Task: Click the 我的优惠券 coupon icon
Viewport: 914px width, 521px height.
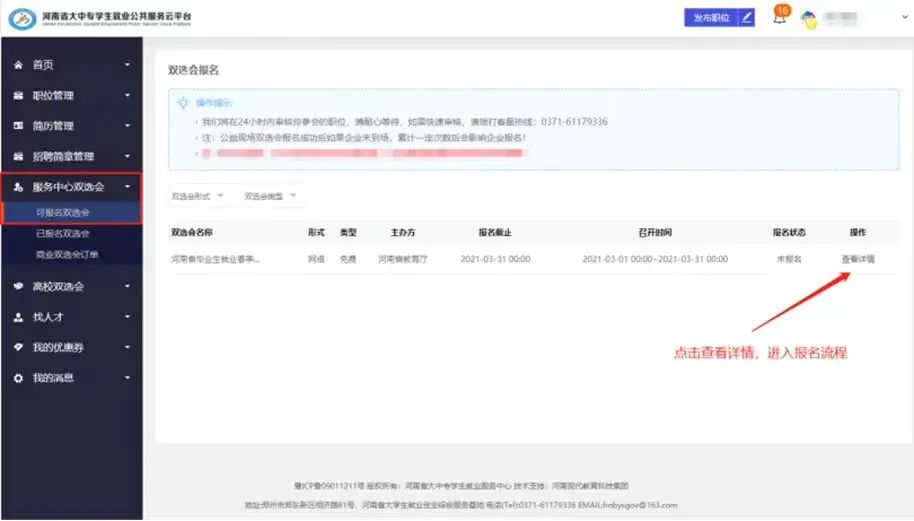Action: (18, 347)
